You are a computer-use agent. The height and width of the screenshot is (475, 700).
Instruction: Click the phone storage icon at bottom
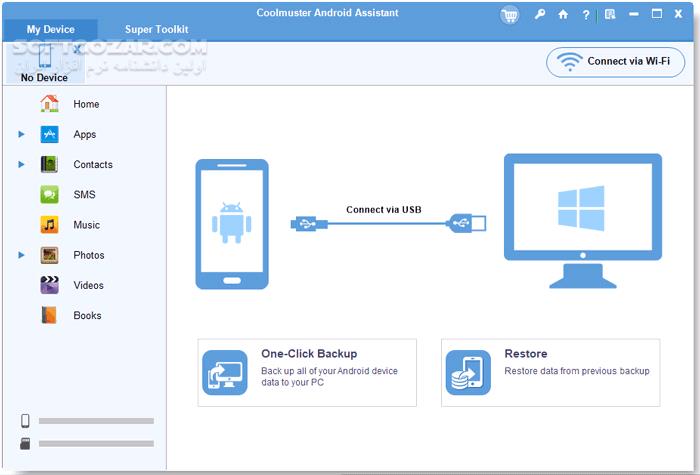point(25,421)
